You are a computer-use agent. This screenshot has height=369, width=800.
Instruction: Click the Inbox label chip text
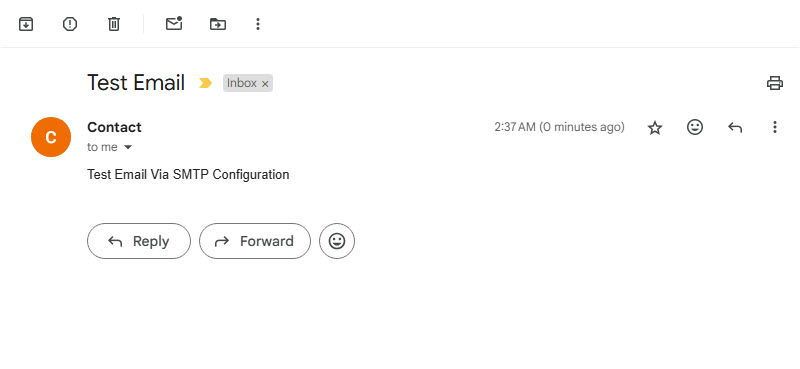[242, 83]
